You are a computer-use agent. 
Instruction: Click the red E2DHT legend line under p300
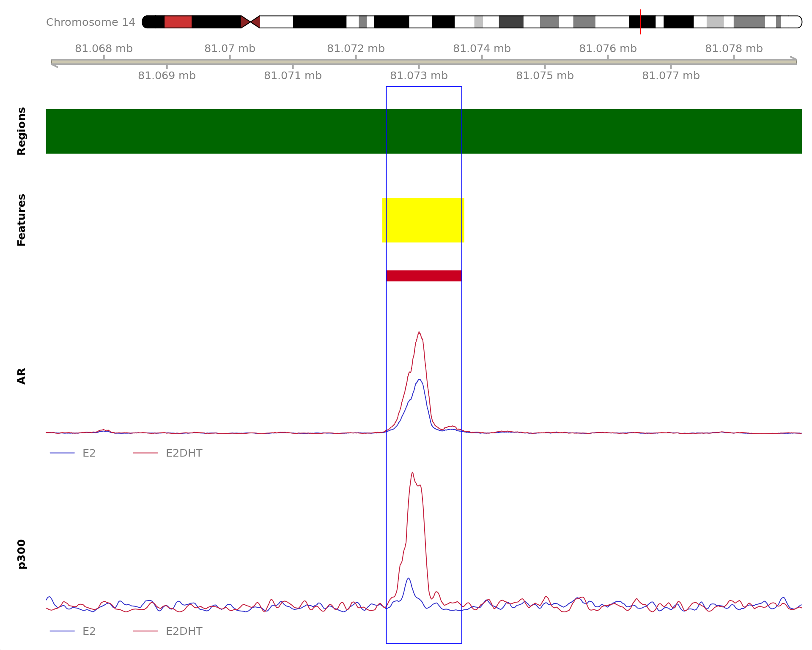point(145,631)
